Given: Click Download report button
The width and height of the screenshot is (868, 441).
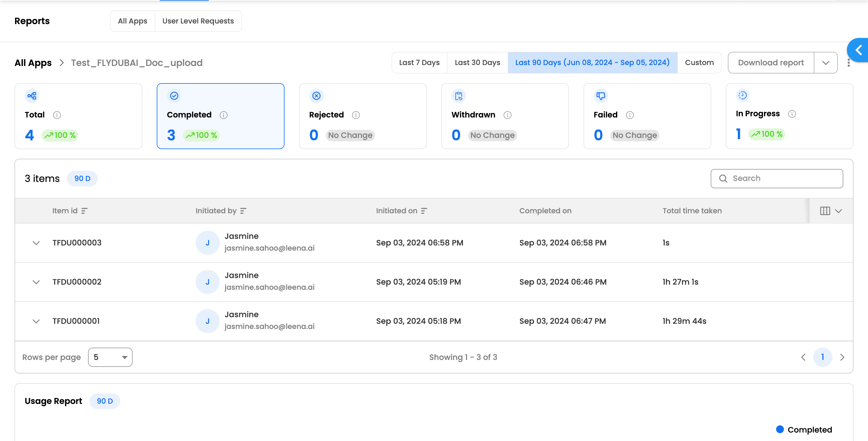Looking at the screenshot, I should tap(771, 63).
